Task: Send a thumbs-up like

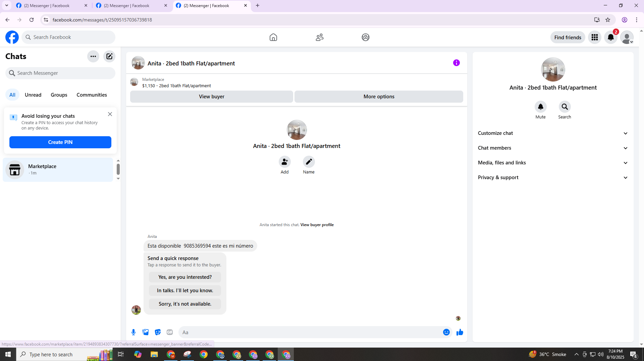Action: [x=460, y=332]
